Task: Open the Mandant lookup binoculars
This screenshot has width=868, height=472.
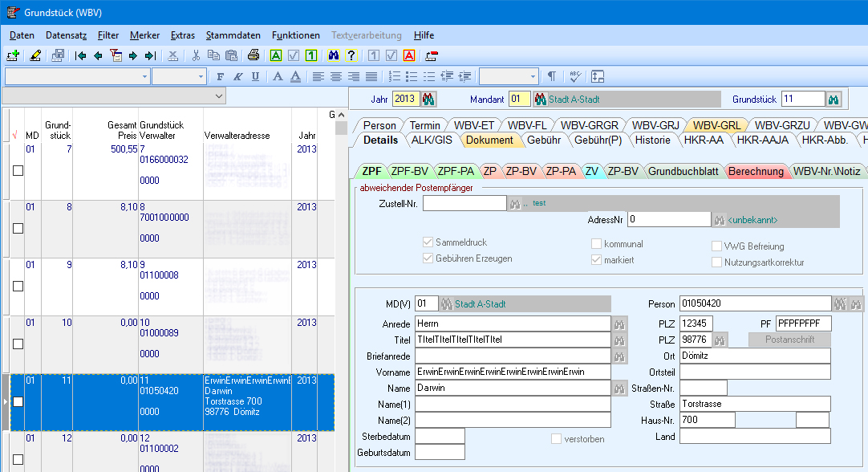Action: (540, 100)
